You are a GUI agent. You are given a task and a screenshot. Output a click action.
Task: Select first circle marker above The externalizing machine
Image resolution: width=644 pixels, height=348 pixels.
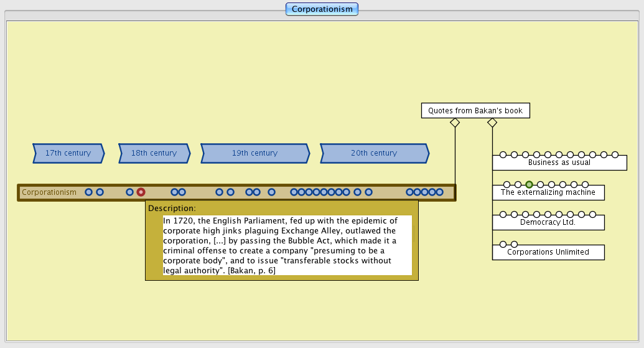(x=506, y=184)
